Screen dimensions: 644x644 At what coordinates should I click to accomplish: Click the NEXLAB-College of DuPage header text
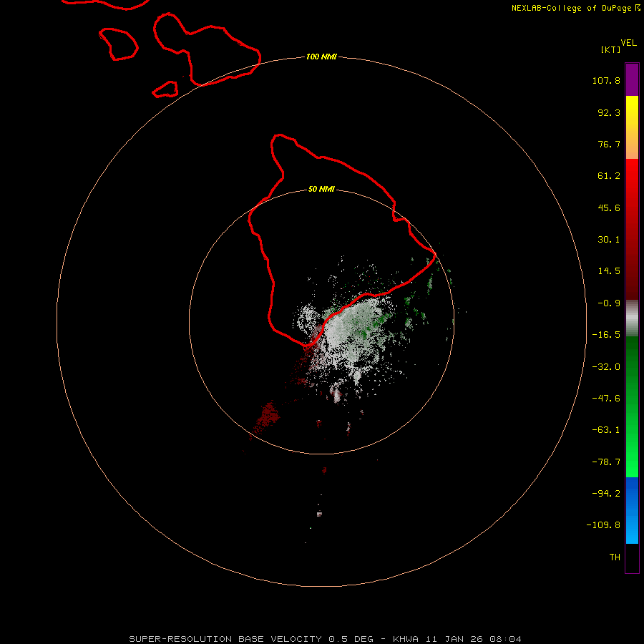(571, 8)
